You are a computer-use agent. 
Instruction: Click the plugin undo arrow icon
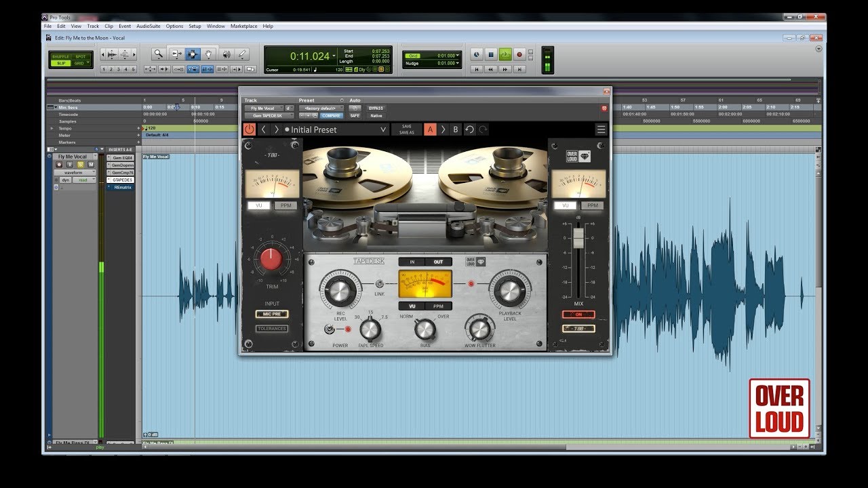(x=469, y=129)
